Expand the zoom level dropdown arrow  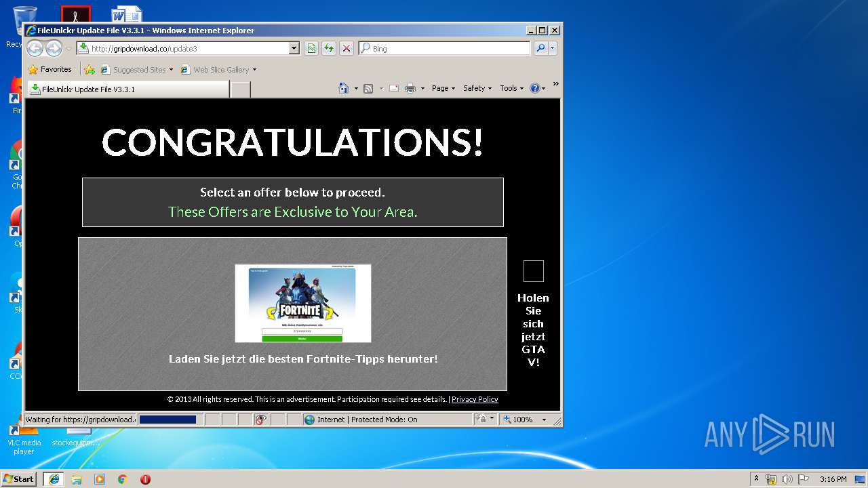[543, 420]
